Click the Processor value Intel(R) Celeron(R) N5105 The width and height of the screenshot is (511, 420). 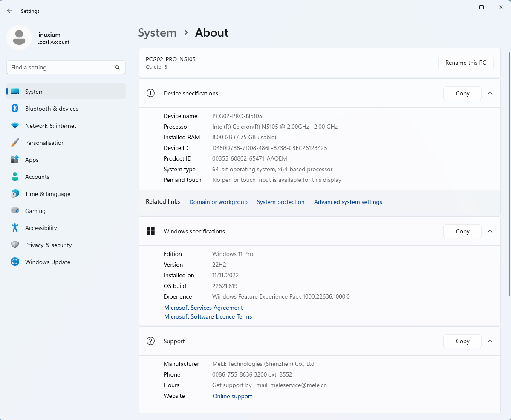275,127
